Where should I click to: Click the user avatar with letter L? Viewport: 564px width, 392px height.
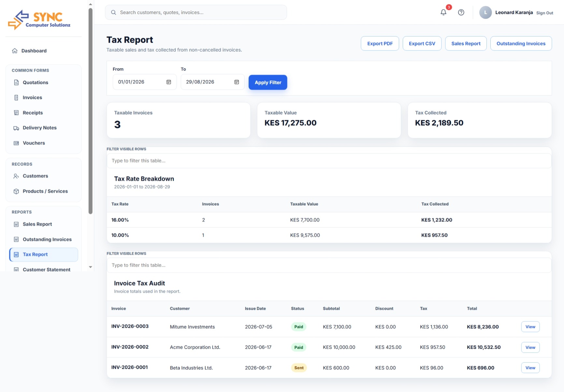pos(485,12)
